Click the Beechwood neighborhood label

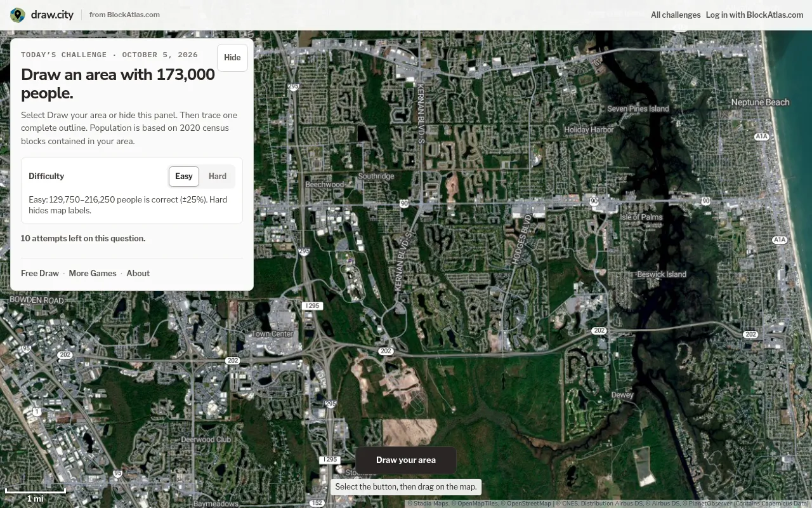coord(325,185)
